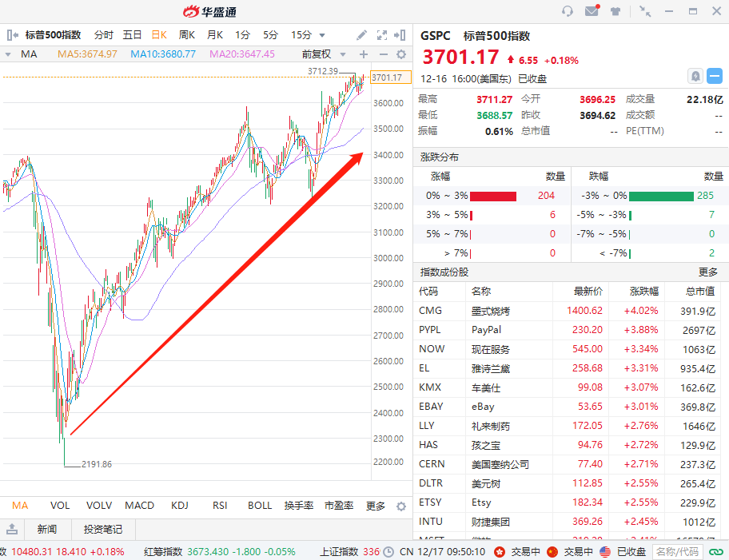Select 日K chart tab
This screenshot has height=560, width=729.
pos(159,35)
